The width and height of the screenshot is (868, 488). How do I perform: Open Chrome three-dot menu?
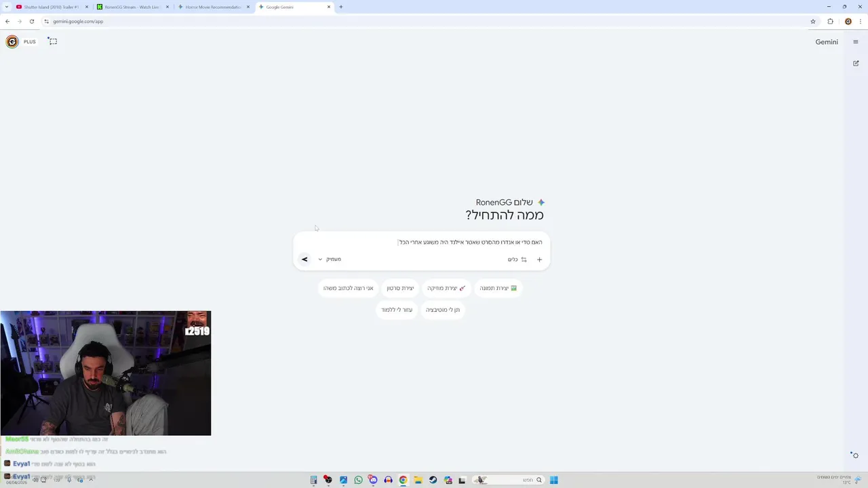860,21
